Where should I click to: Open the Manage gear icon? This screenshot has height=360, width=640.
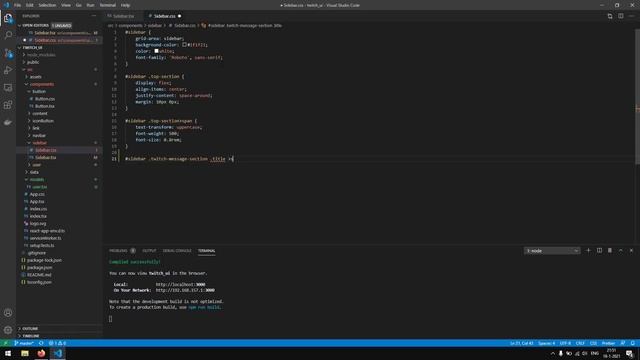[8, 330]
